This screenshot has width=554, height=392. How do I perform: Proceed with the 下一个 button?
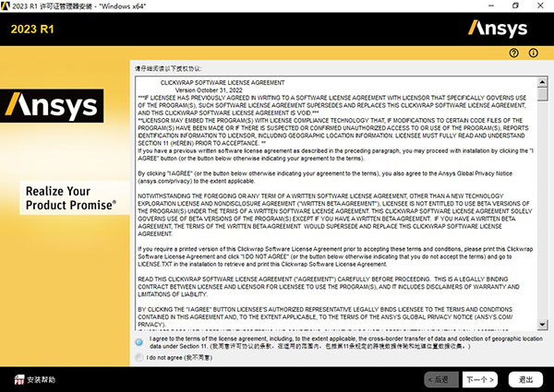(478, 379)
